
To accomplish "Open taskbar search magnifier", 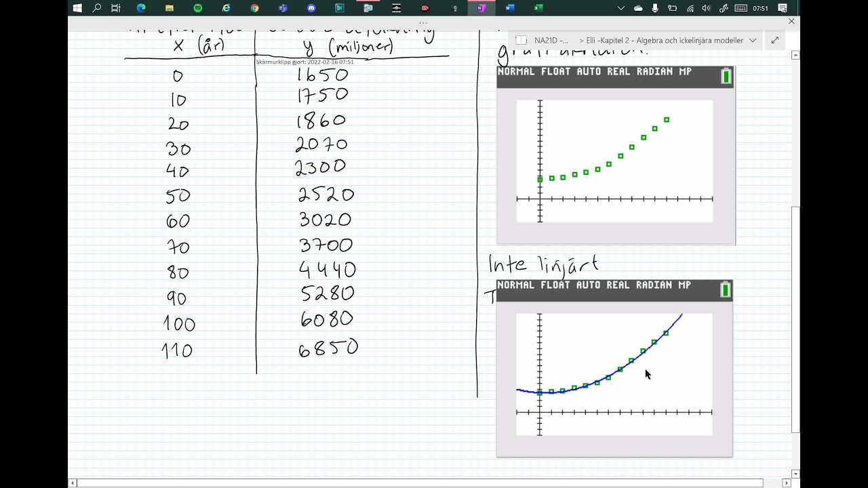I will pos(96,8).
